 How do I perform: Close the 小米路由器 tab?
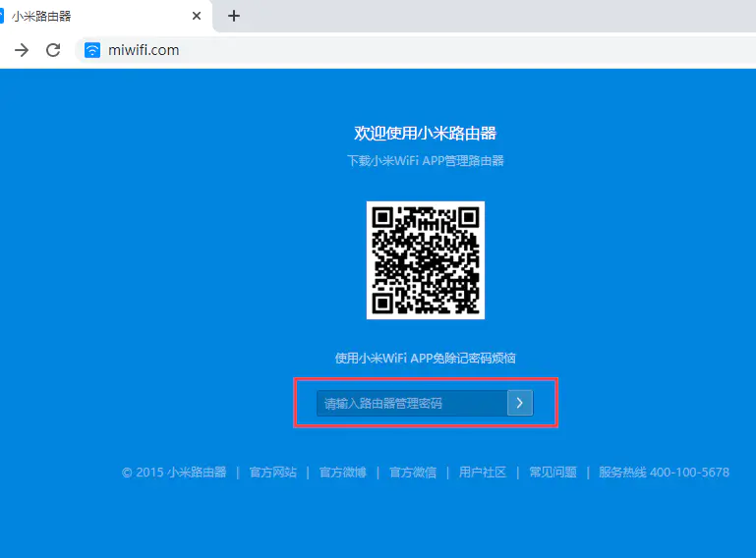[197, 16]
